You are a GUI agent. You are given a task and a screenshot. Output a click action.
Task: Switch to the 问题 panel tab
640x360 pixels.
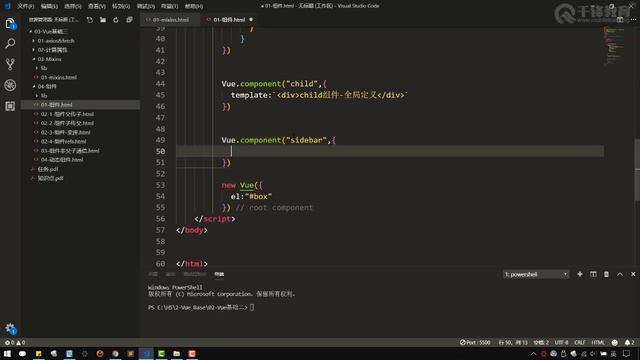pyautogui.click(x=153, y=274)
